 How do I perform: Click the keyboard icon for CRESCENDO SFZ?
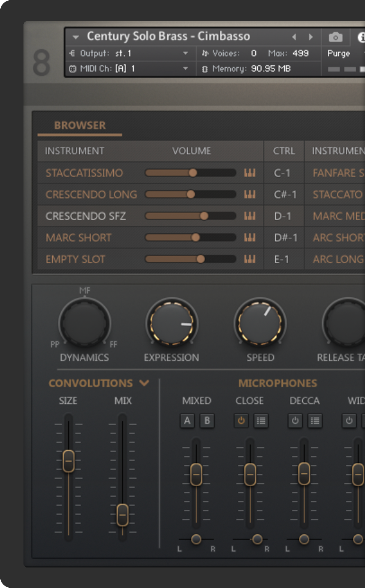(x=250, y=216)
